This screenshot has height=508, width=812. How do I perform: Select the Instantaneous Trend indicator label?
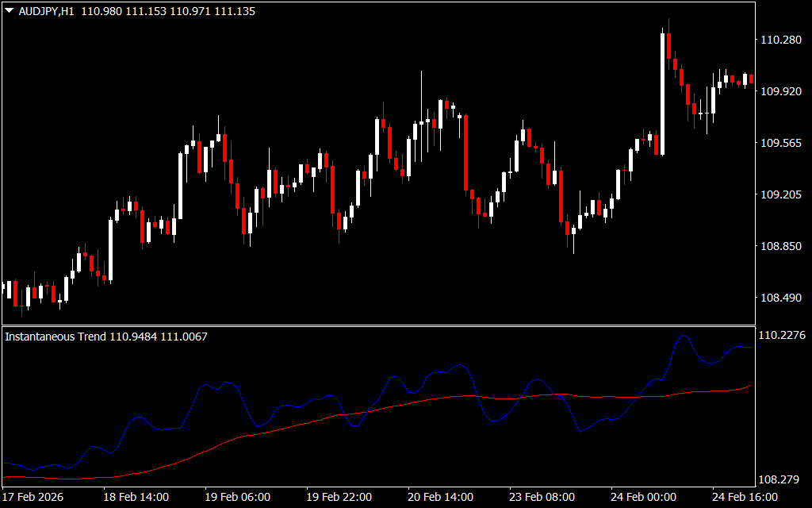(x=56, y=337)
